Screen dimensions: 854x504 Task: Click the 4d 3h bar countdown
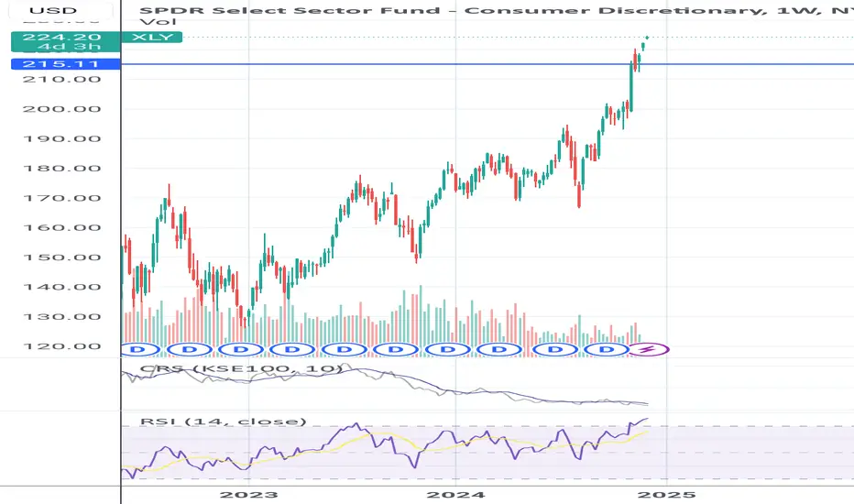pos(69,47)
